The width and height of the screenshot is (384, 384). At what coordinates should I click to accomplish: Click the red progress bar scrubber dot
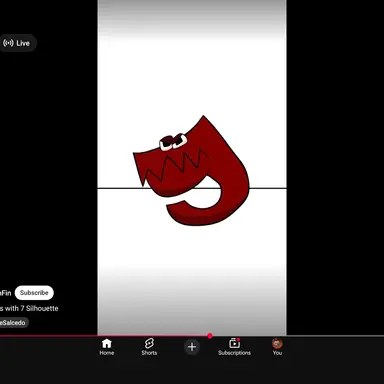(x=210, y=336)
